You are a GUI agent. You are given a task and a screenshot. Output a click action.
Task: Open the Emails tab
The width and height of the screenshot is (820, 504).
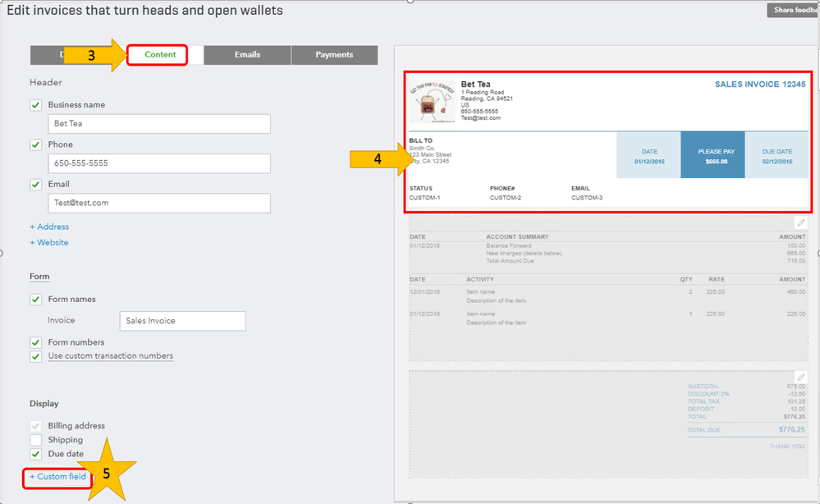(247, 55)
